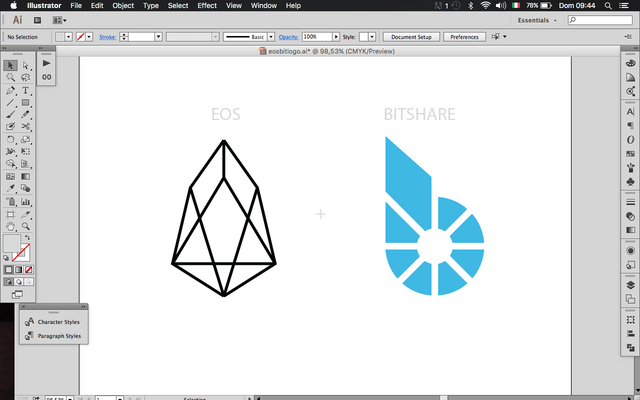Image resolution: width=640 pixels, height=400 pixels.
Task: Select the Lasso tool
Action: 26,77
